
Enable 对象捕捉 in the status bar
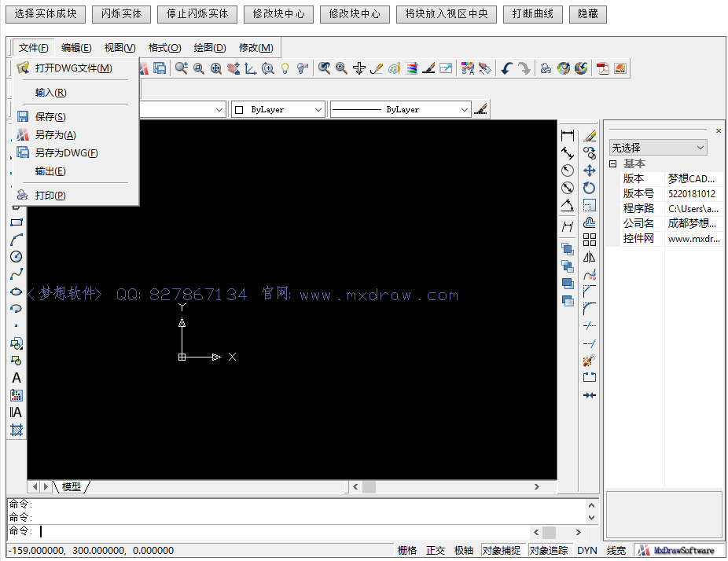[501, 550]
